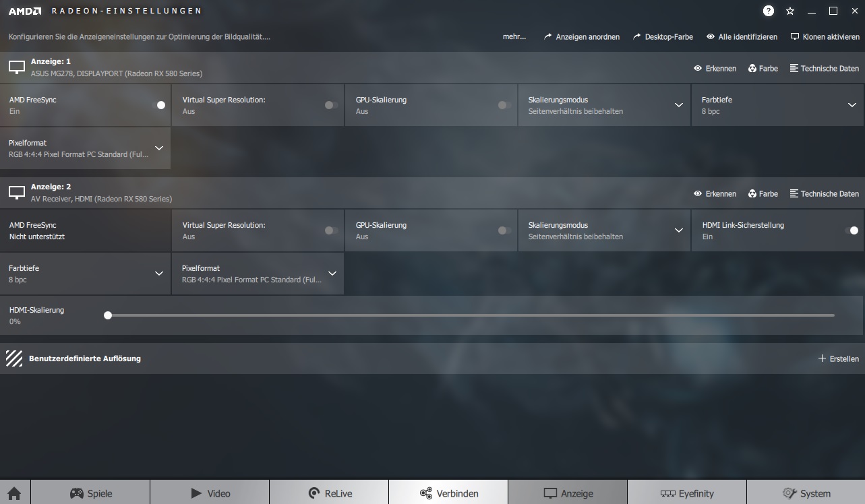
Task: Click Klonen aktivieren
Action: [825, 37]
